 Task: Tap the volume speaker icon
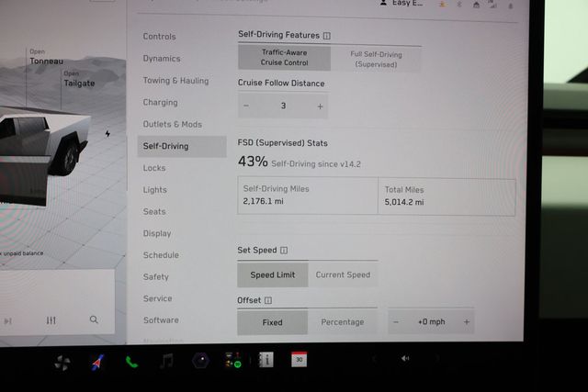click(405, 358)
